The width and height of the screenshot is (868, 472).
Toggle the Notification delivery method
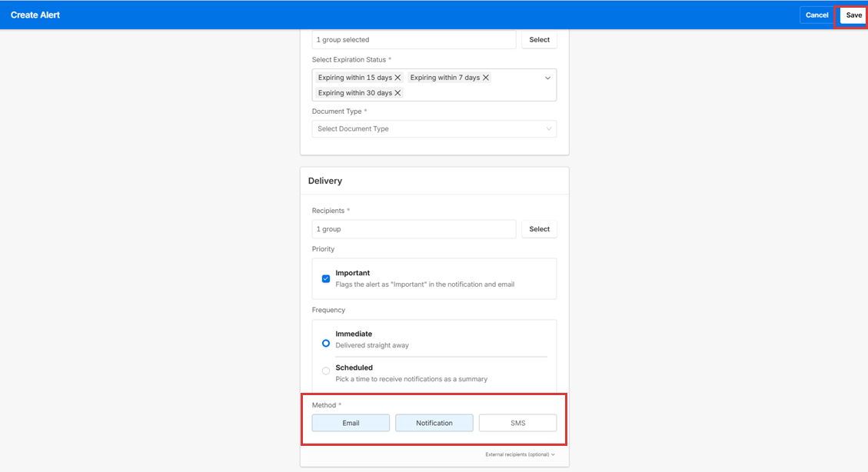coord(434,423)
